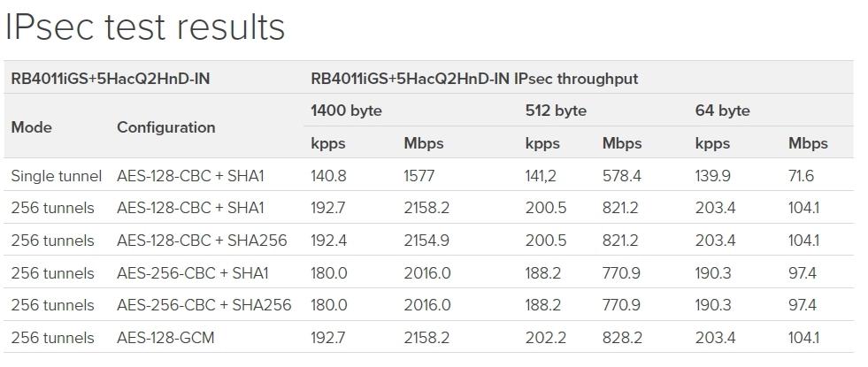Click the "141,2" kpps value
The width and height of the screenshot is (868, 367).
(x=541, y=176)
